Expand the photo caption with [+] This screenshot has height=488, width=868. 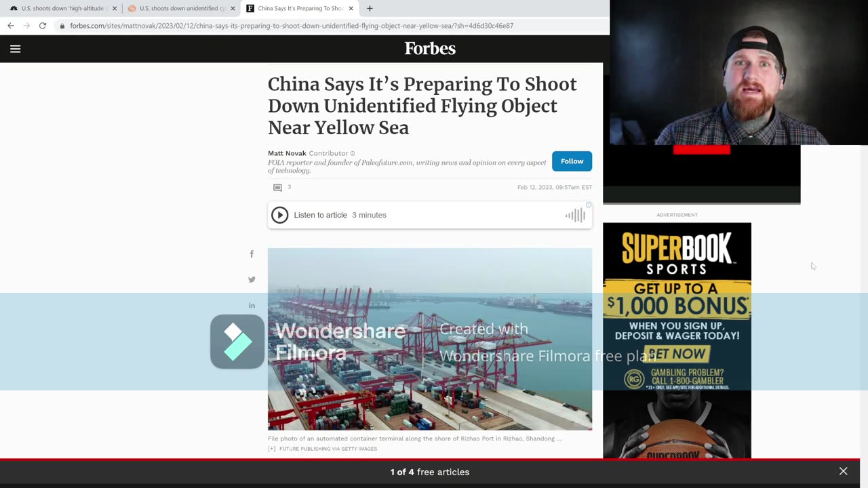click(x=272, y=449)
